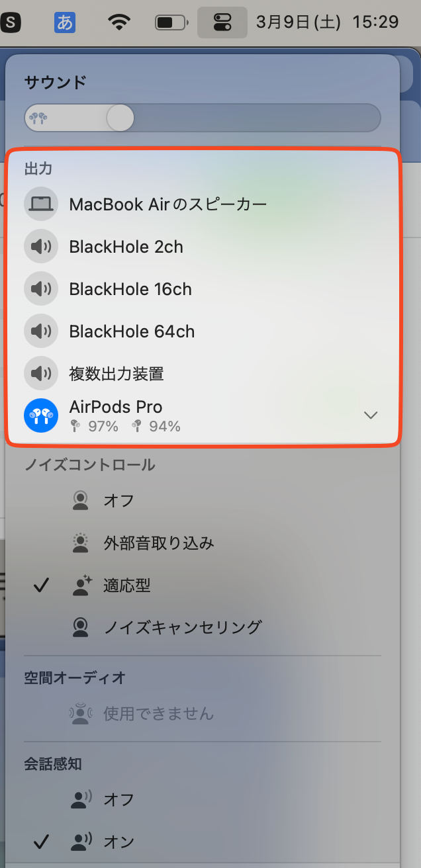Click the noise control オフ person icon

(81, 501)
